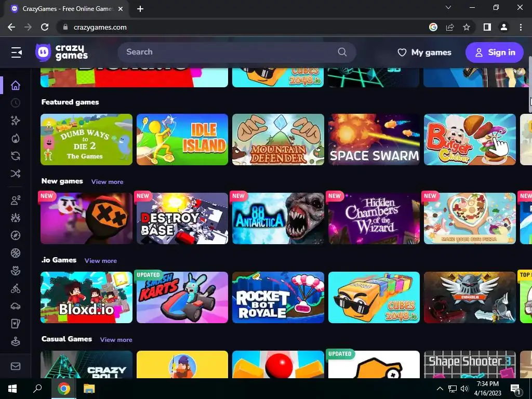The height and width of the screenshot is (399, 532).
Task: Toggle Chrome side panel icon
Action: tap(487, 27)
